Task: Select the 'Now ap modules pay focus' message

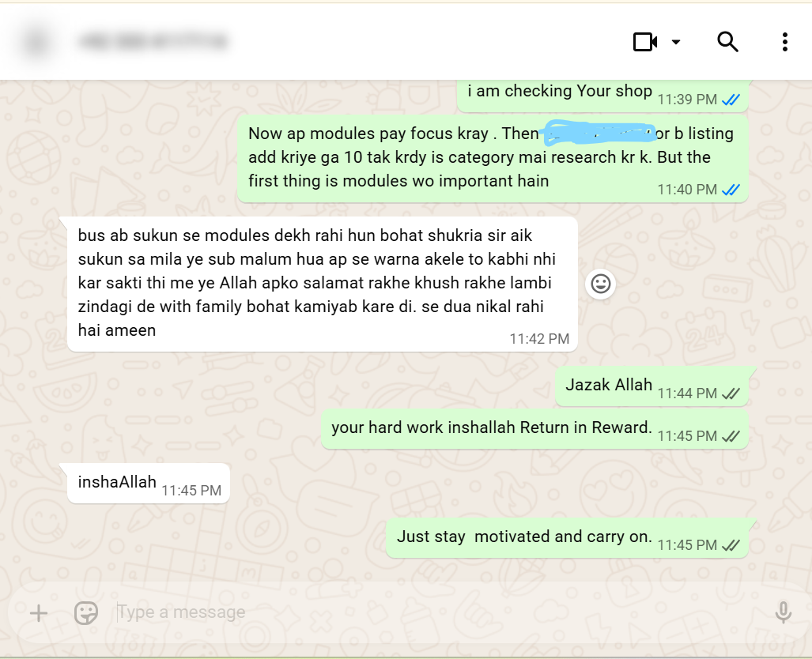Action: click(x=493, y=158)
